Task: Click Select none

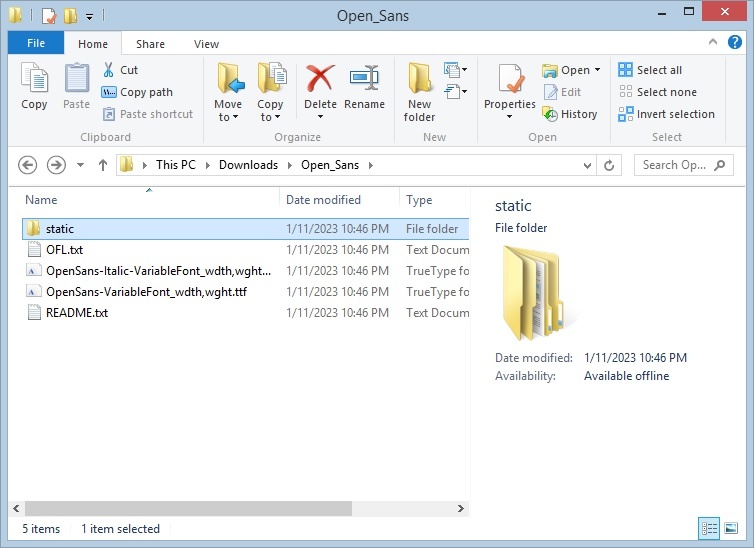Action: [x=657, y=92]
